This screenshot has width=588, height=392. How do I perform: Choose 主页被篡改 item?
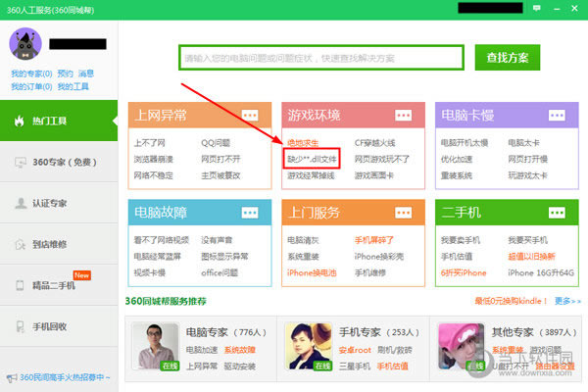(x=220, y=175)
